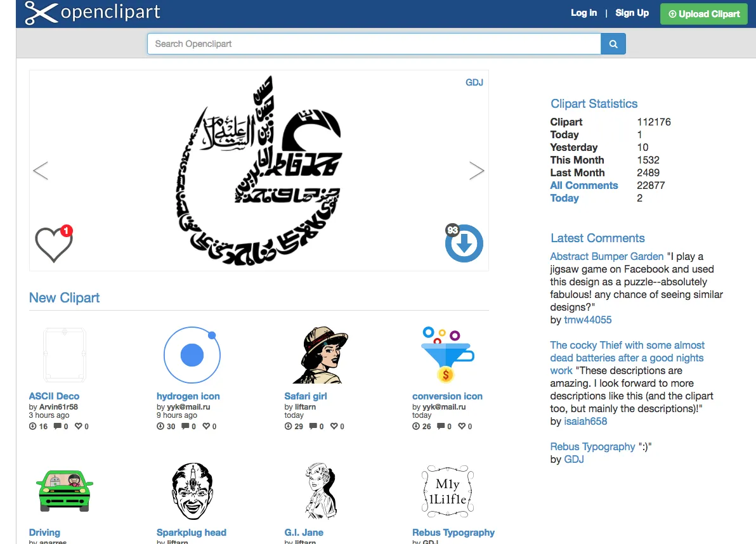Image resolution: width=756 pixels, height=544 pixels.
Task: Click download count icon under conversion icon
Action: click(x=416, y=427)
